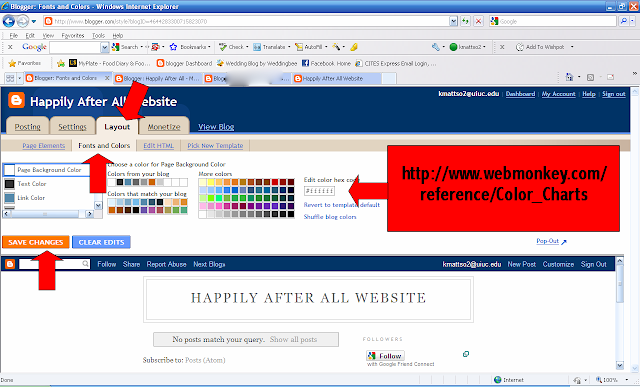
Task: Click the Google toolbar wrench settings icon
Action: (x=436, y=47)
